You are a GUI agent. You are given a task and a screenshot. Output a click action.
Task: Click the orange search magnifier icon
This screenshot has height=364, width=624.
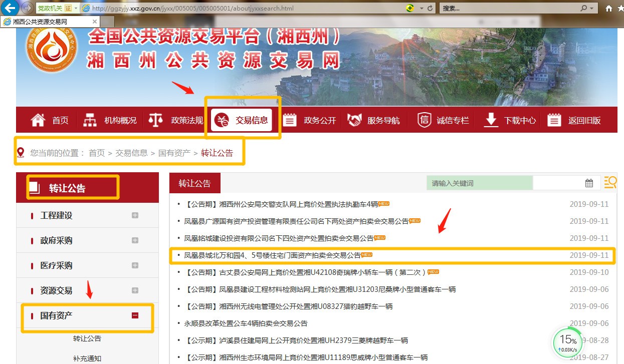tap(610, 182)
